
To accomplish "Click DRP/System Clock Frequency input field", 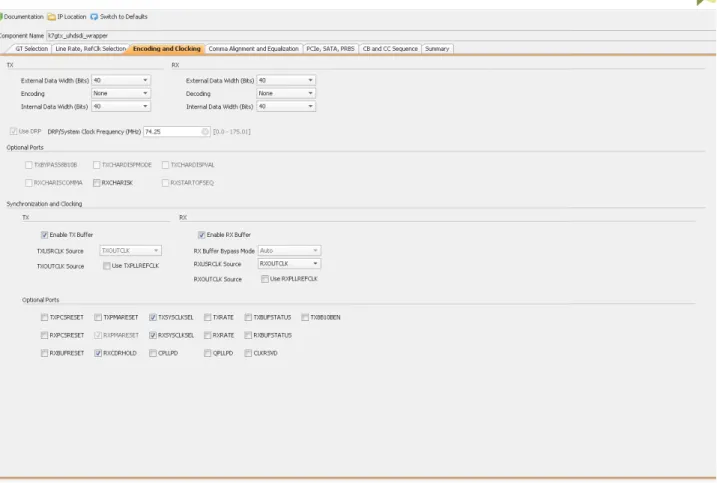I will tap(177, 132).
